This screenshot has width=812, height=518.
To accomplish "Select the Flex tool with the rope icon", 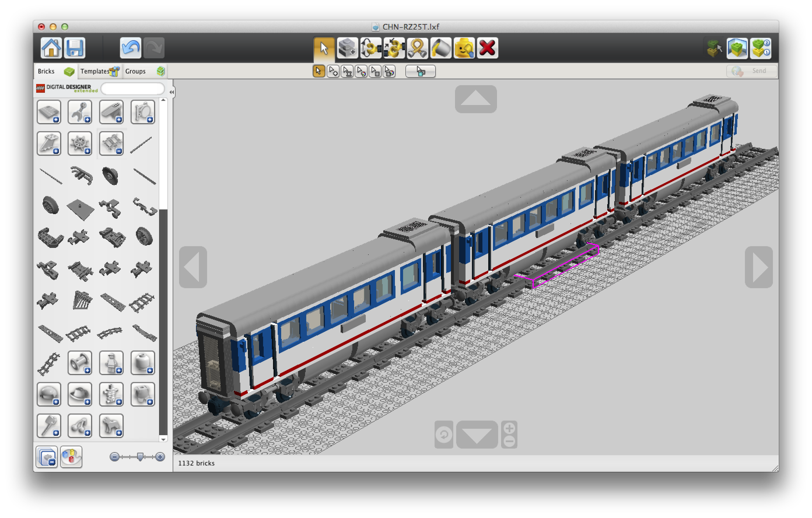I will (x=417, y=48).
